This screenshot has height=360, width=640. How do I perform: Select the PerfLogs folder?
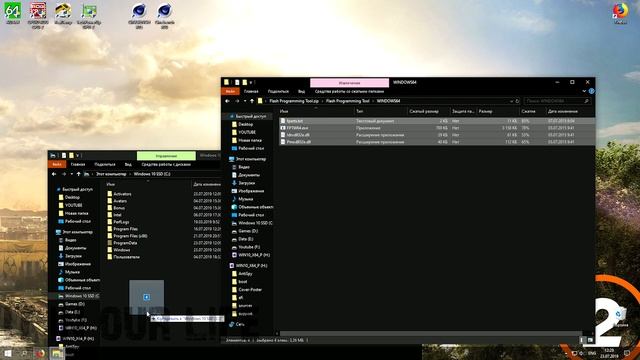[118, 222]
